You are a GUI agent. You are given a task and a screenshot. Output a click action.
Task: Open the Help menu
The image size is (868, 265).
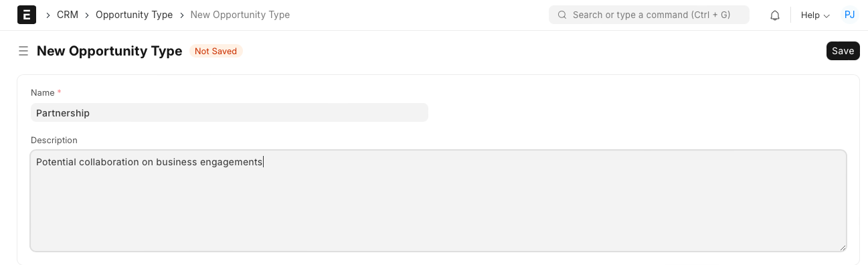[815, 15]
